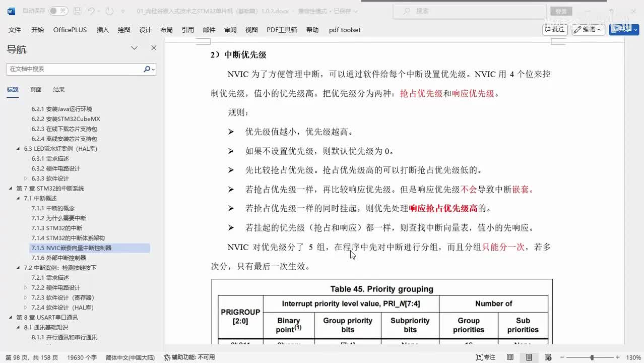
Task: Go to heading 6.2.4 离线安装芯片支持包
Action: pyautogui.click(x=64, y=139)
